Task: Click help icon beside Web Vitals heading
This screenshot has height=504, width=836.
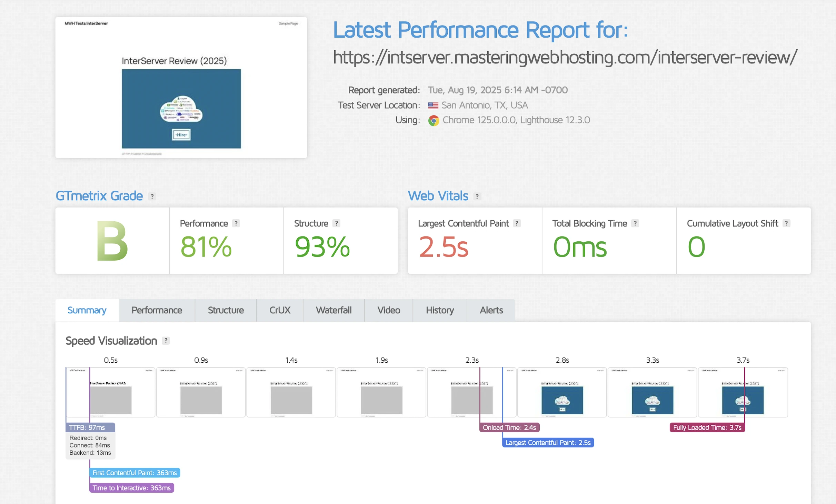Action: 477,196
